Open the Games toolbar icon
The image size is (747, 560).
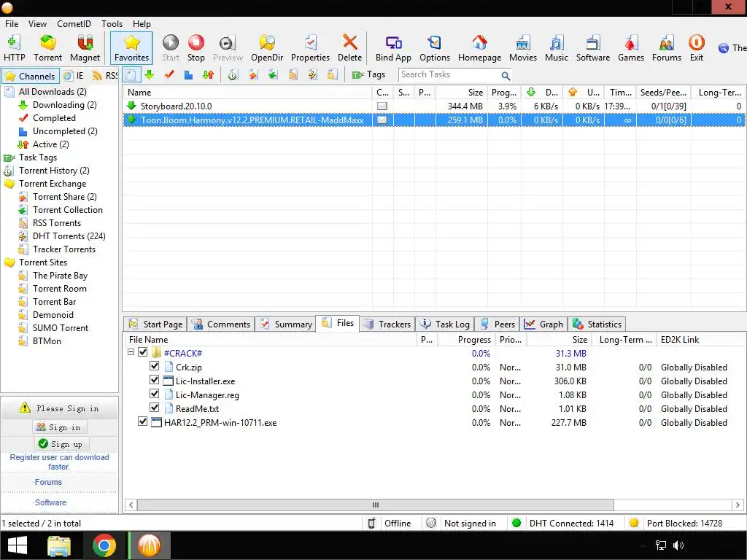click(631, 48)
